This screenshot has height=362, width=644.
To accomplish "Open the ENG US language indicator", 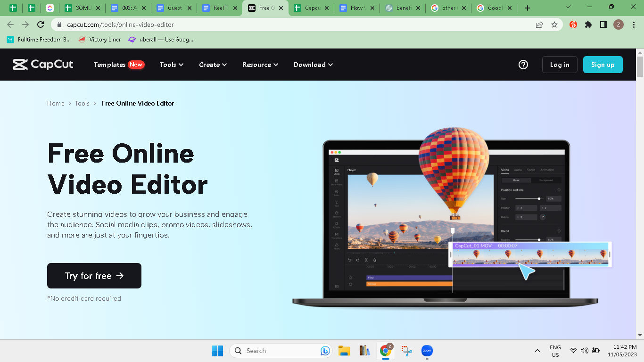I will (x=555, y=351).
